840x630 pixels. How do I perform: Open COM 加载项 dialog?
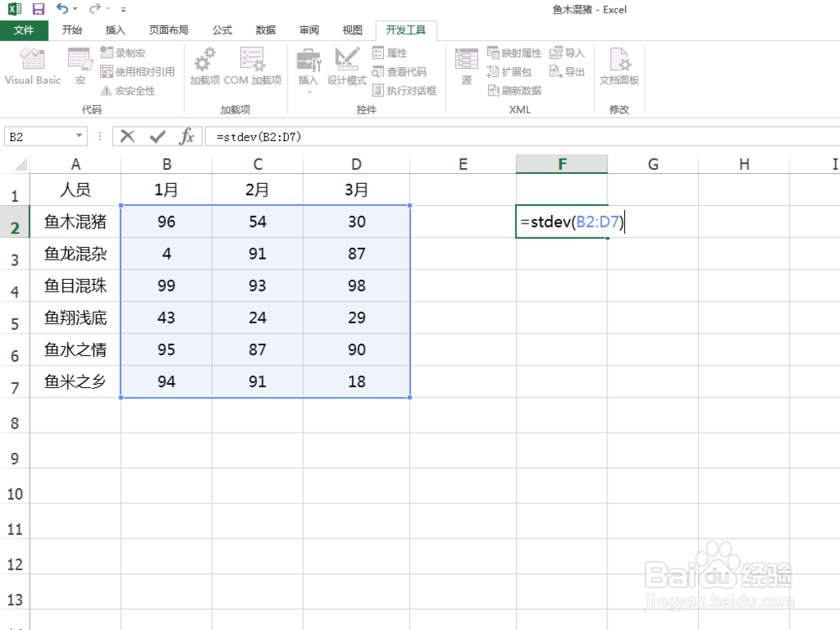click(252, 66)
